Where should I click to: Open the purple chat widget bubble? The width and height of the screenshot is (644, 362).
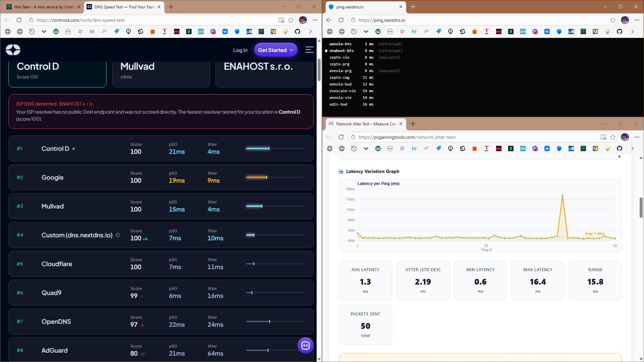tap(305, 346)
